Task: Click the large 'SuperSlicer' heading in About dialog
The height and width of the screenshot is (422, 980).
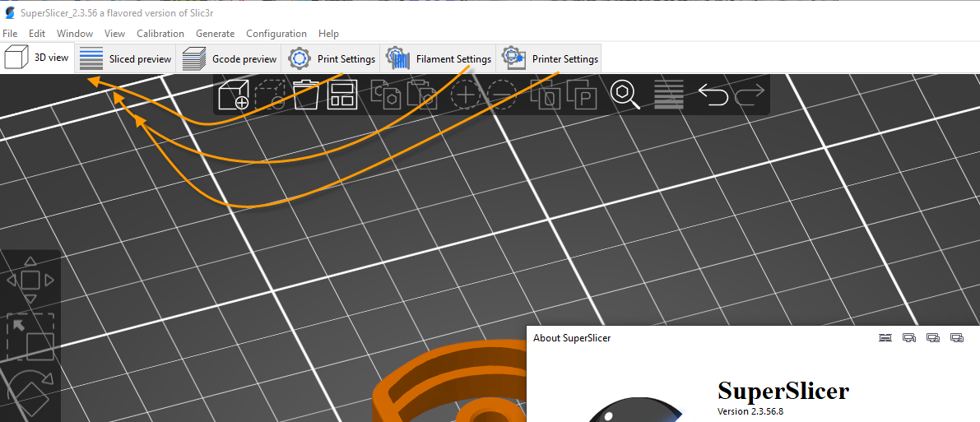Action: pos(783,390)
